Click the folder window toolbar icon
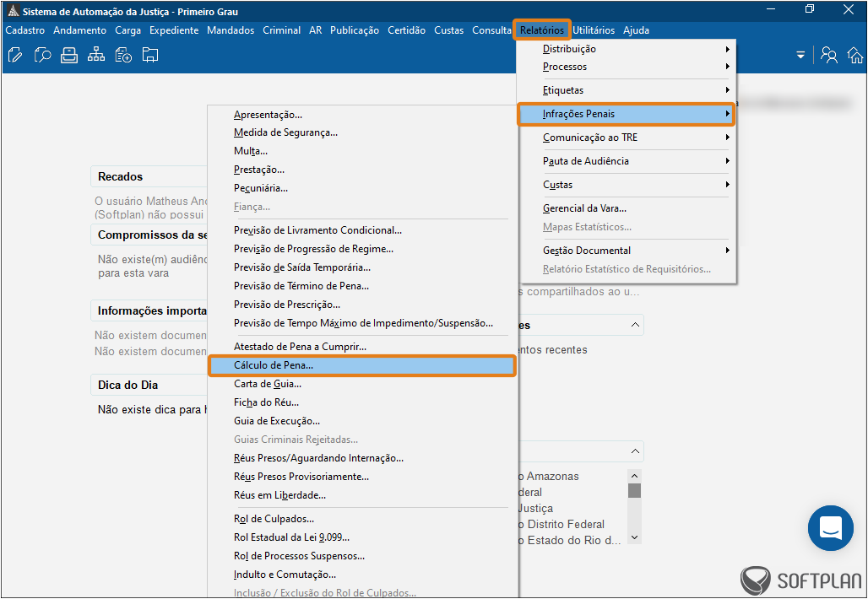 (150, 56)
